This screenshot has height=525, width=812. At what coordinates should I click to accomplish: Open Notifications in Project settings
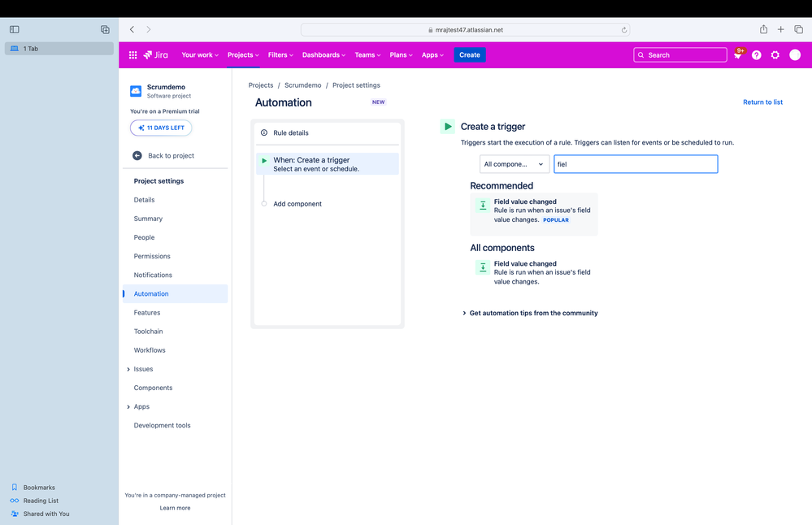point(175,275)
